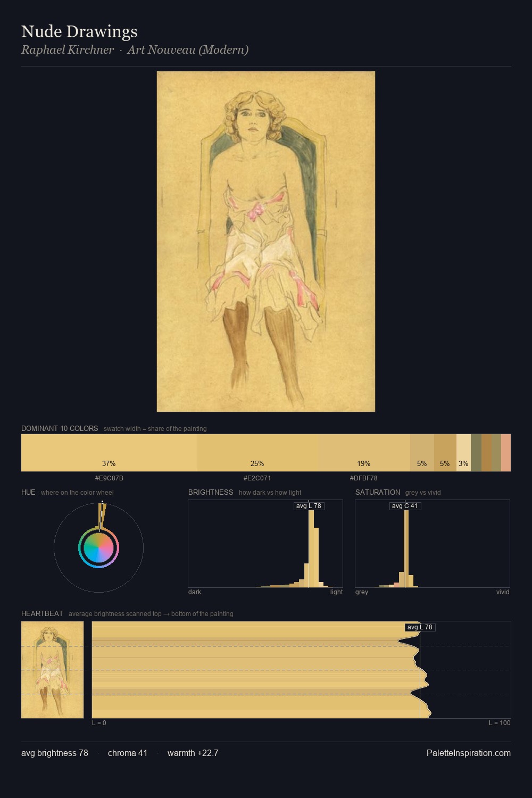Click the 'avg C 41' label in Saturation
Screen dimensions: 532x798
[405, 506]
